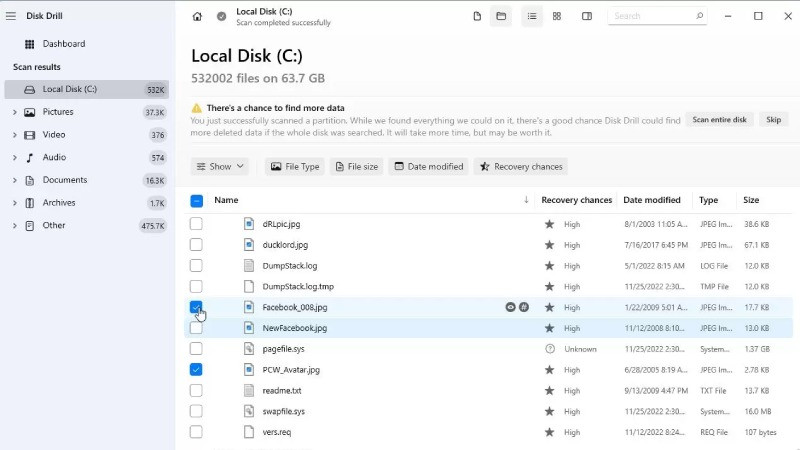Image resolution: width=800 pixels, height=450 pixels.
Task: Check the NewFacebook.jpg checkbox
Action: [196, 328]
